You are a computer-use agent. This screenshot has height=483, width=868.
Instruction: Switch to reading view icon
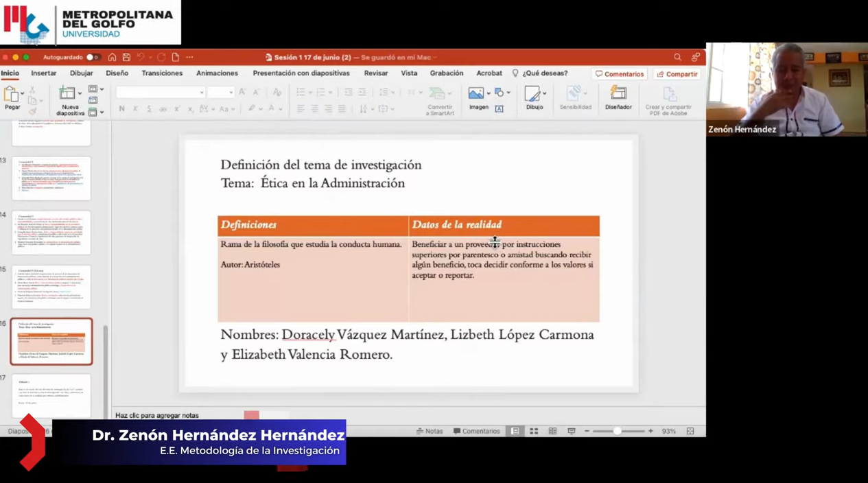552,432
